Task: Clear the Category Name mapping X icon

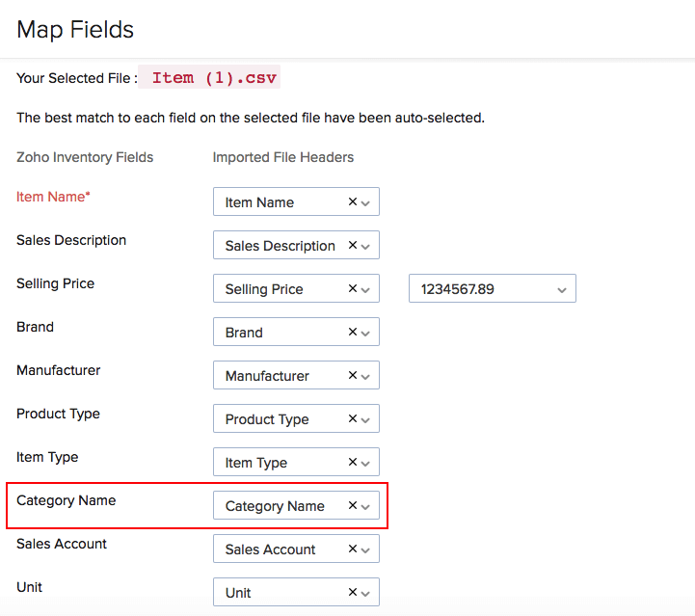Action: tap(352, 506)
